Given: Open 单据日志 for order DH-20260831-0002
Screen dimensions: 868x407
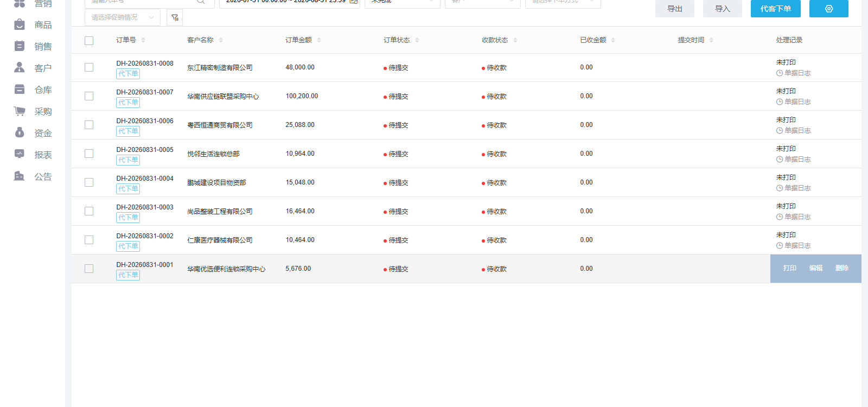Looking at the screenshot, I should click(794, 246).
